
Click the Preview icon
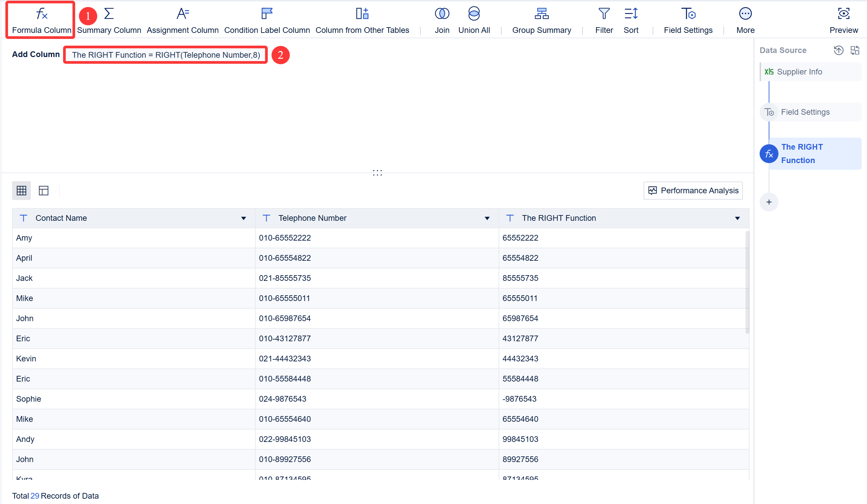pos(844,19)
